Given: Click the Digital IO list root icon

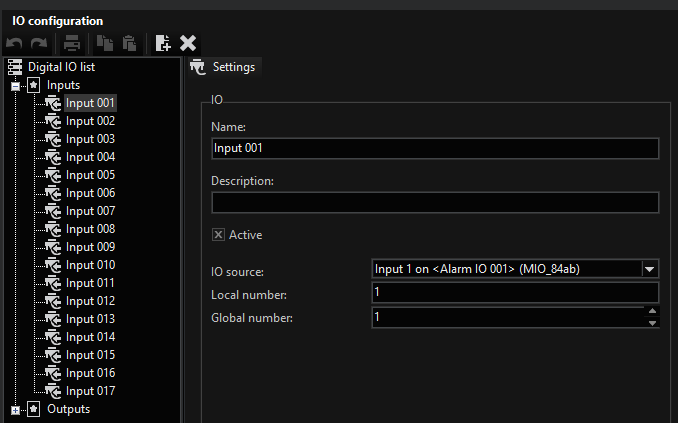Looking at the screenshot, I should (15, 67).
